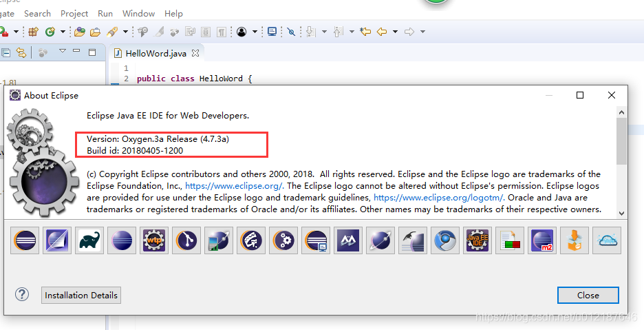Click the About dialog scrollbar down arrow
Screen dimensions: 644x330
[x=621, y=213]
